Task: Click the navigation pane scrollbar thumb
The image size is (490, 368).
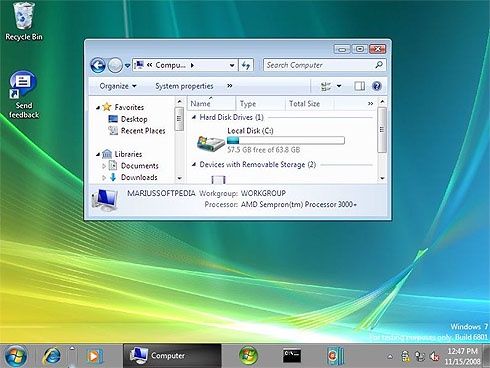Action: tap(179, 119)
